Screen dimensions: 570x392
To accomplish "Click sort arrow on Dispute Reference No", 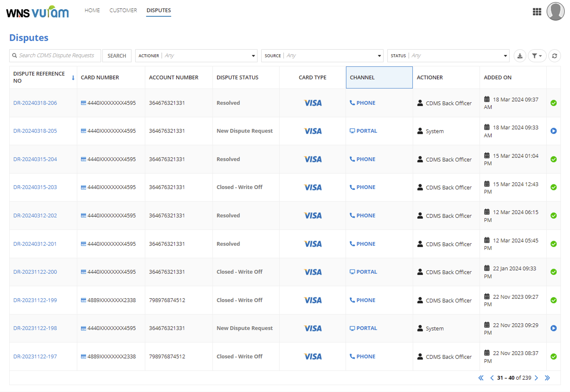I will point(73,78).
